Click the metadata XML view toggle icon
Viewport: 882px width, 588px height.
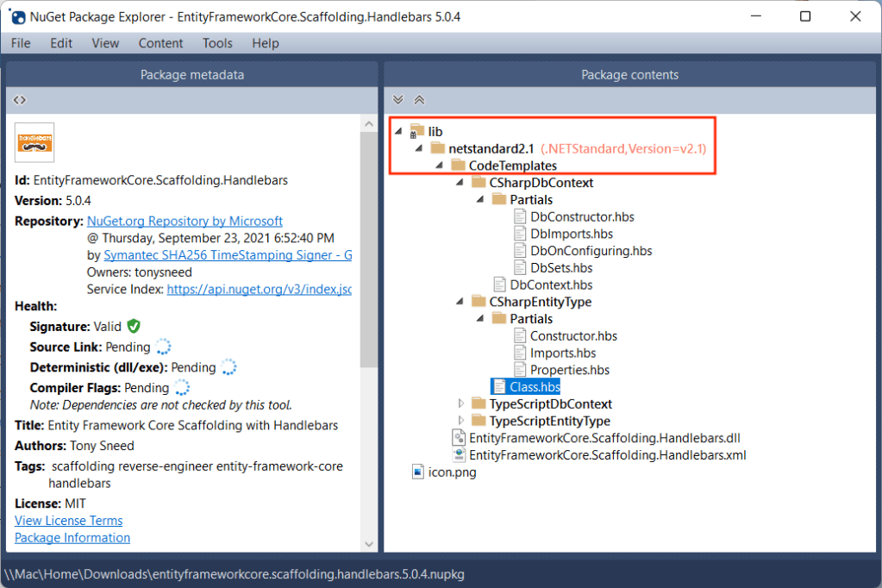(x=20, y=100)
